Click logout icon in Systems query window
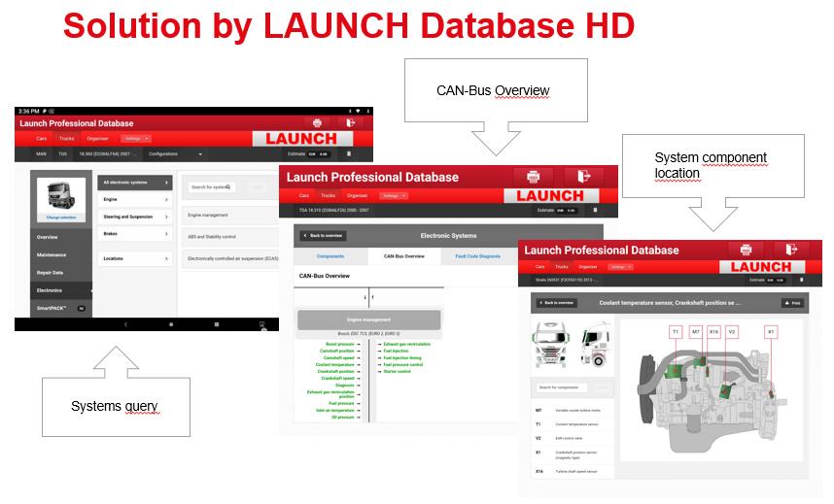 350,122
